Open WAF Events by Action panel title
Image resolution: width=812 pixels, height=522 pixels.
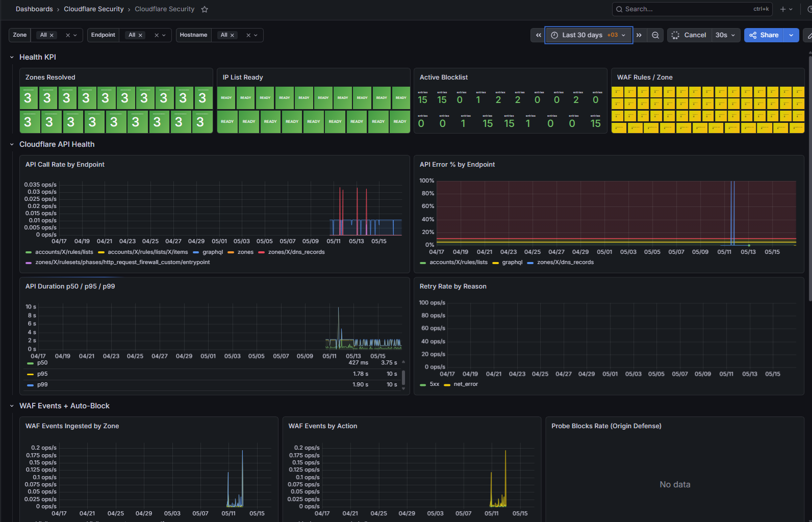point(322,426)
